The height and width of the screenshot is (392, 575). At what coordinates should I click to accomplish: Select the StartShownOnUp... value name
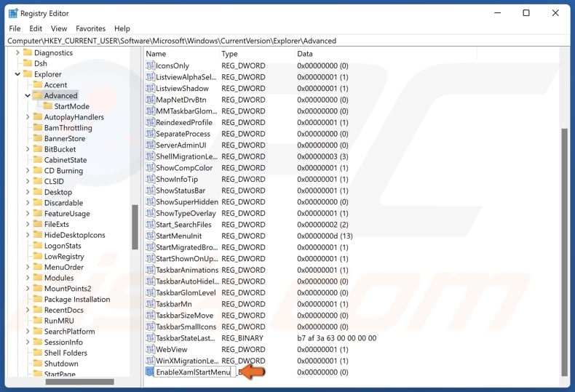(x=186, y=259)
